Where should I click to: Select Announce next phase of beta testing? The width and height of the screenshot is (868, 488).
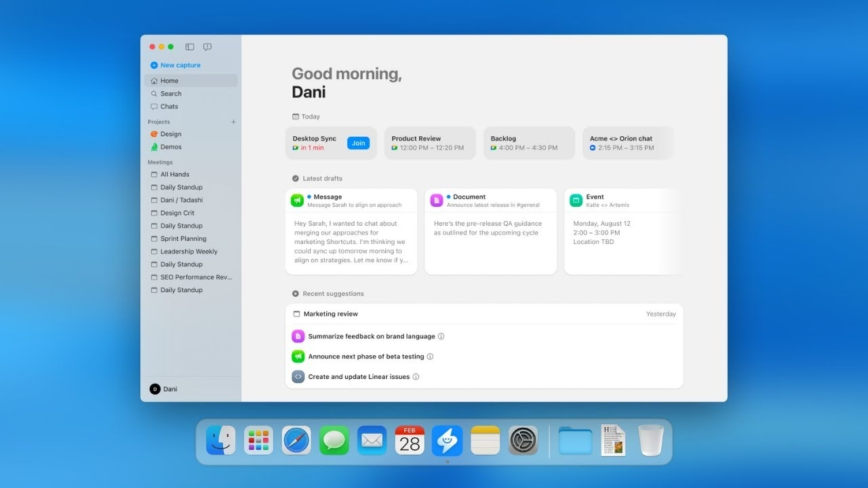pyautogui.click(x=366, y=357)
